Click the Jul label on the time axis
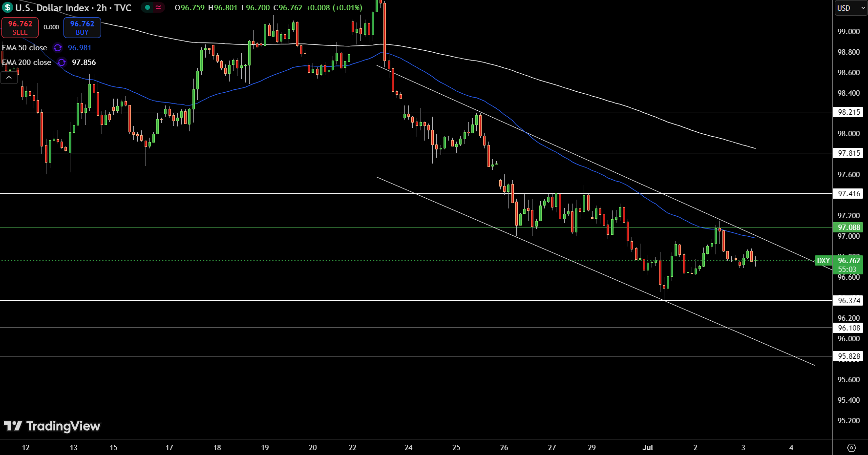 [x=648, y=448]
